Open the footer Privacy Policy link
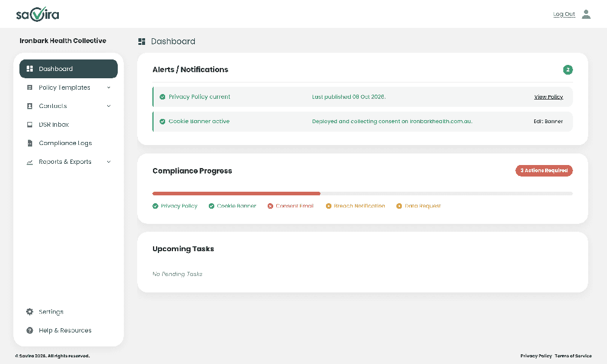 point(536,356)
